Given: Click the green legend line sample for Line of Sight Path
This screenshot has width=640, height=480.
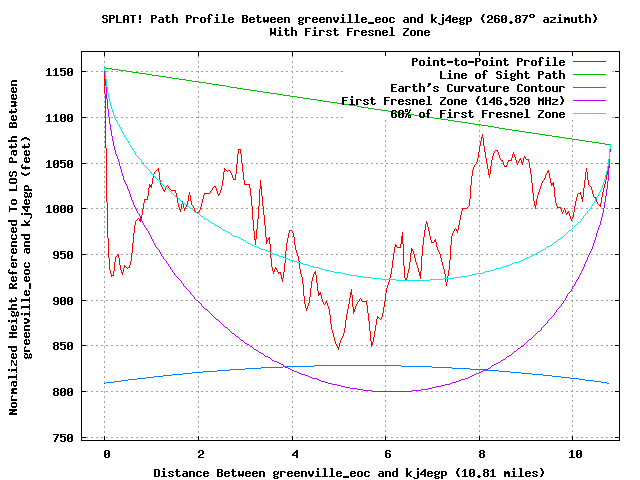Looking at the screenshot, I should point(589,75).
